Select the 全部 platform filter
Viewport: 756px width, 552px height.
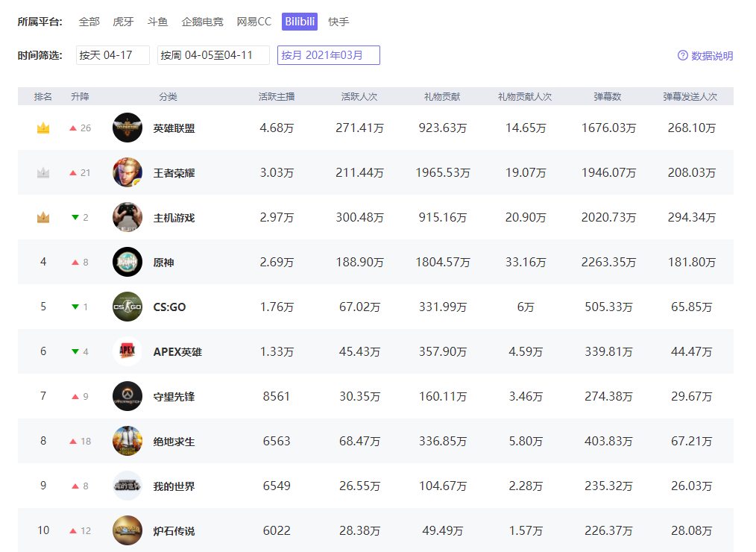click(89, 22)
